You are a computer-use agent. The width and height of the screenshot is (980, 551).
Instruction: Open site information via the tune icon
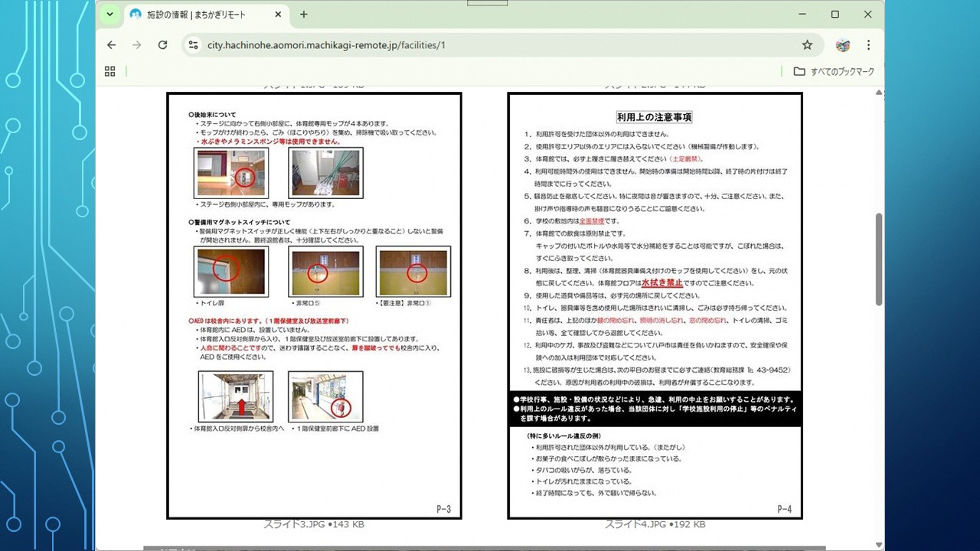point(193,45)
